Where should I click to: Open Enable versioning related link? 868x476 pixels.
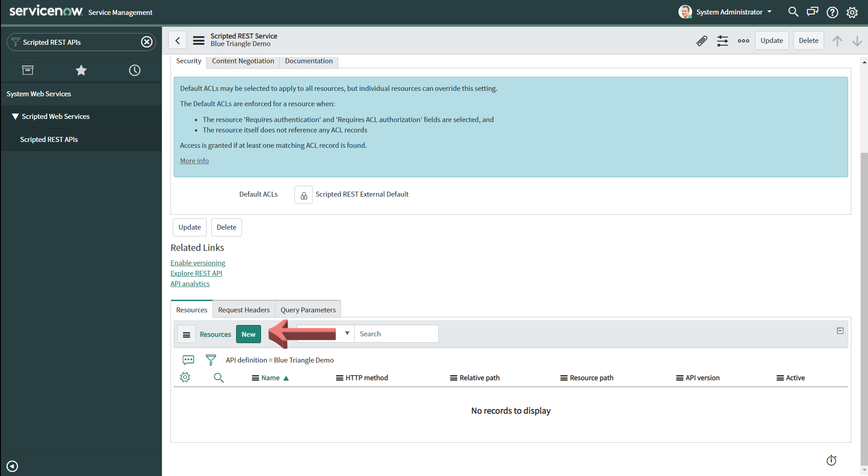198,263
